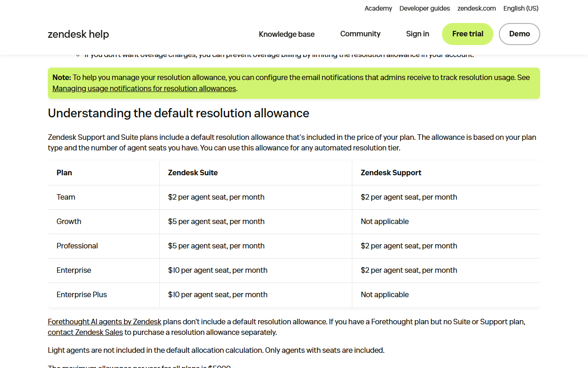Image resolution: width=588 pixels, height=368 pixels.
Task: Start the Free trial button
Action: (x=468, y=34)
